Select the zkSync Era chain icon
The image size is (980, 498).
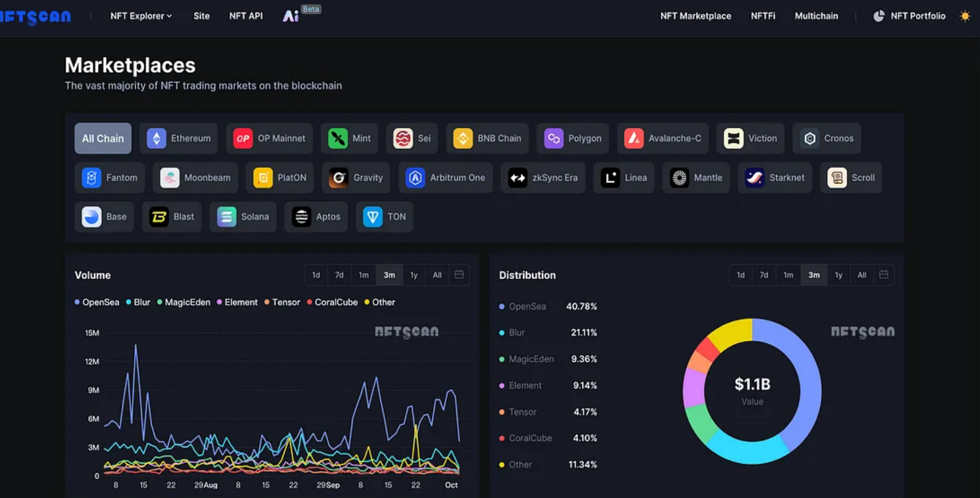(x=518, y=178)
